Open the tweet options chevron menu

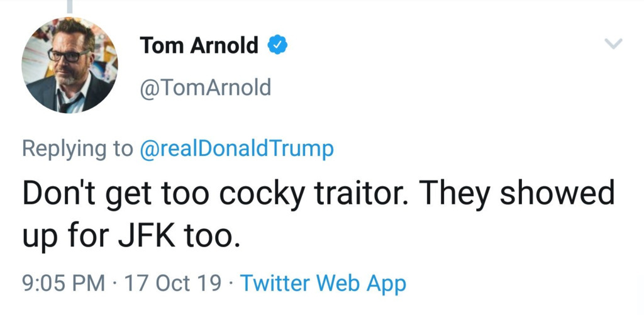coord(613,44)
